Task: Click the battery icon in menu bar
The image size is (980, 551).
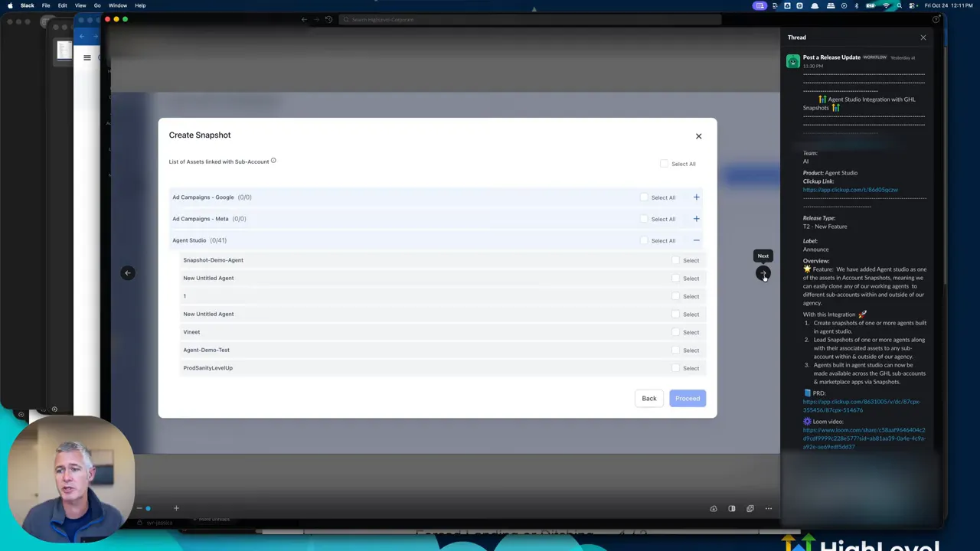Action: (871, 5)
